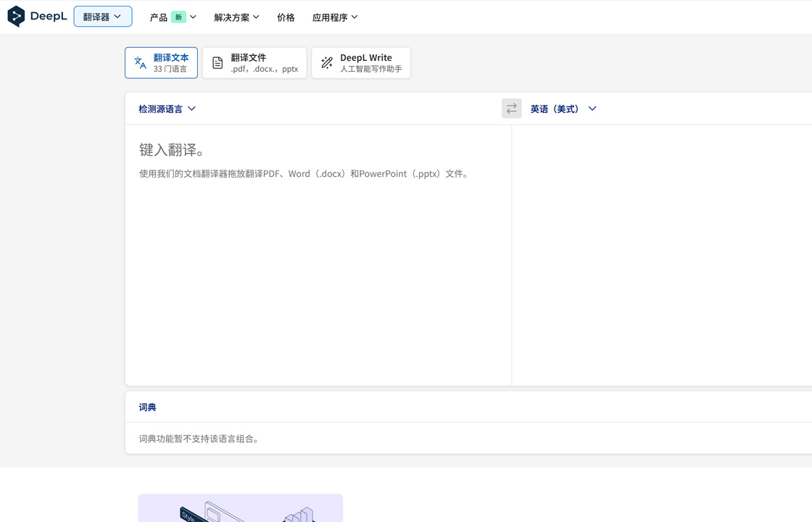Open the 产品 menu
The image size is (812, 522).
173,17
